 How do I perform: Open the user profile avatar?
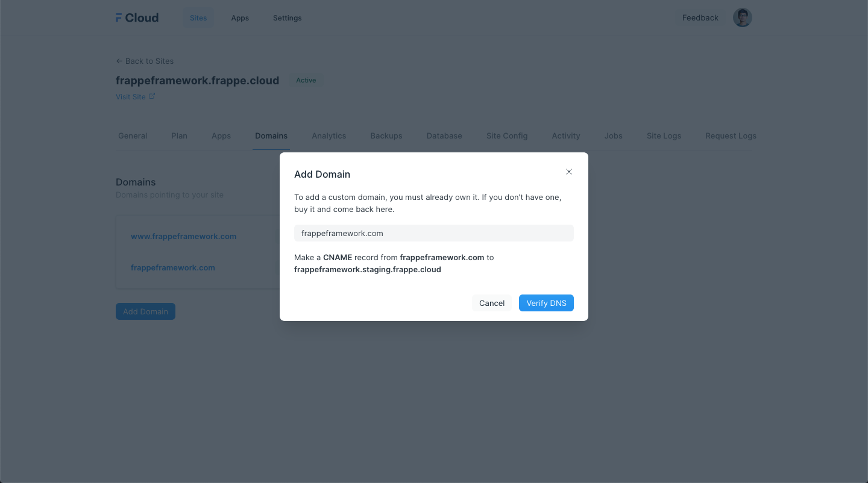tap(742, 17)
